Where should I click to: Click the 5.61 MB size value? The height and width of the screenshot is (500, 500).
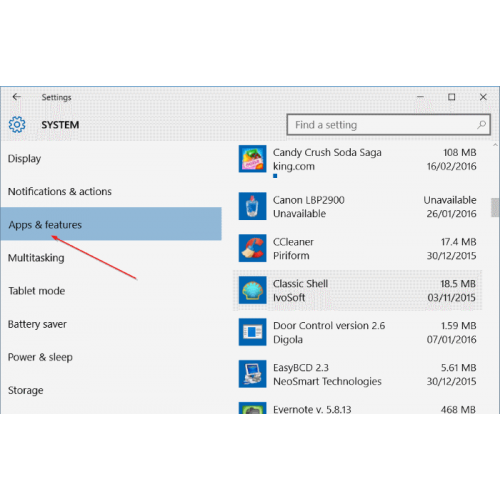459,368
